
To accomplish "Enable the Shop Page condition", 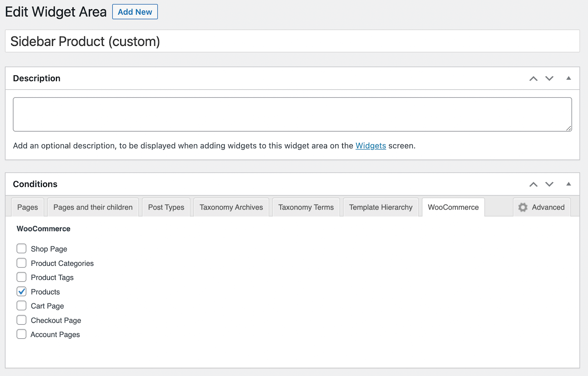I will [x=21, y=248].
